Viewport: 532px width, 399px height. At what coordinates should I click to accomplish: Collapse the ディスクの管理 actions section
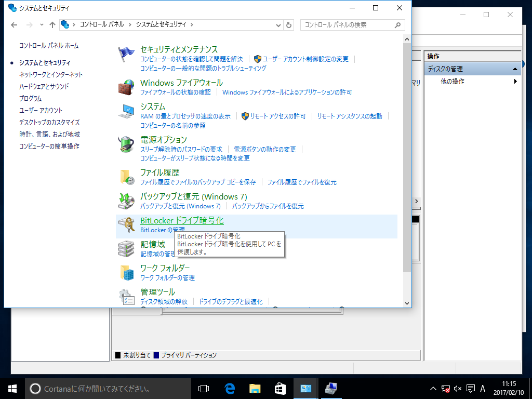[x=515, y=69]
